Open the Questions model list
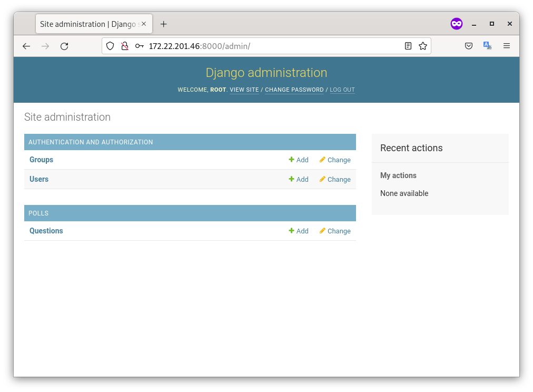Image resolution: width=533 pixels, height=392 pixels. click(x=46, y=231)
